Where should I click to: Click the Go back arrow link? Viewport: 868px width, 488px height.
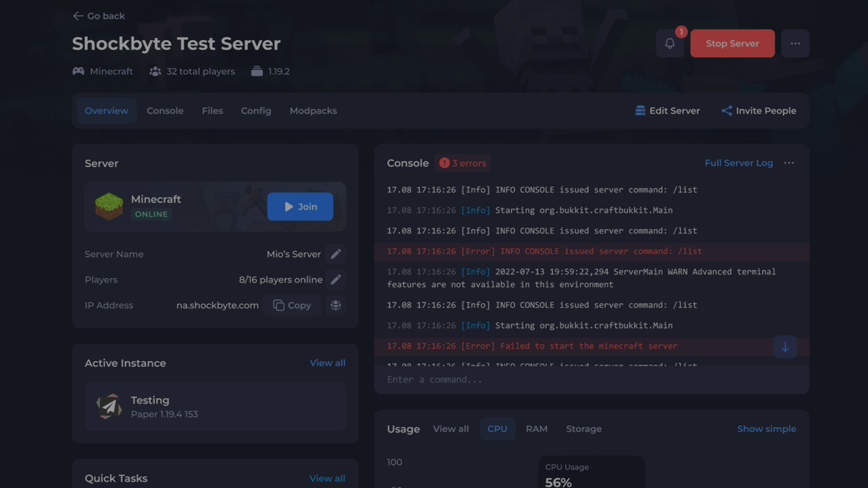pos(99,16)
